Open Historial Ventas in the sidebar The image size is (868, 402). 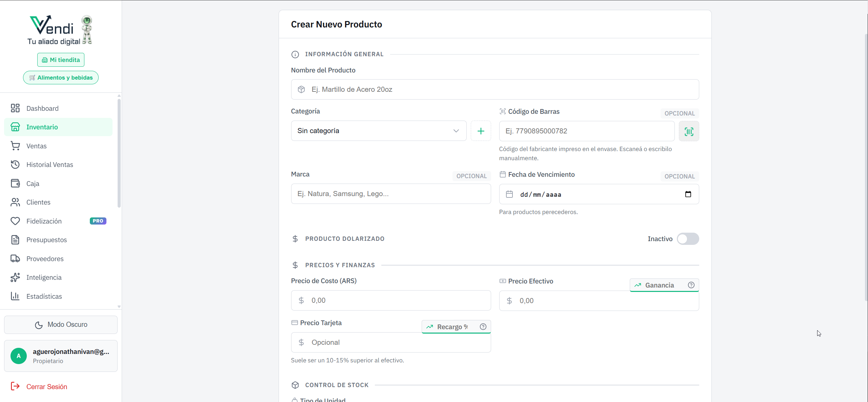pos(49,165)
